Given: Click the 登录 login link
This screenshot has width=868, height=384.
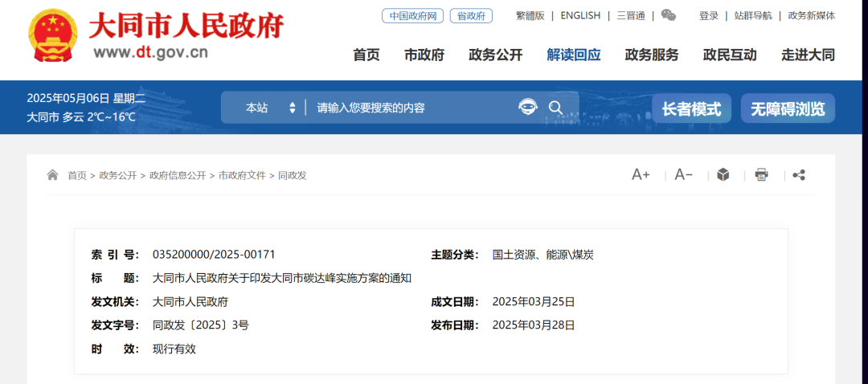Looking at the screenshot, I should (x=709, y=15).
